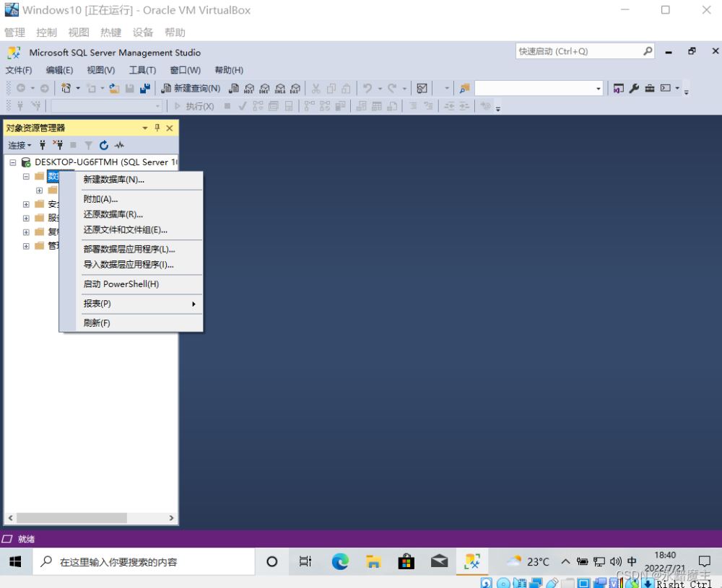Choose 部署数据层应用程序(L)... menu entry
722x588 pixels.
point(129,249)
